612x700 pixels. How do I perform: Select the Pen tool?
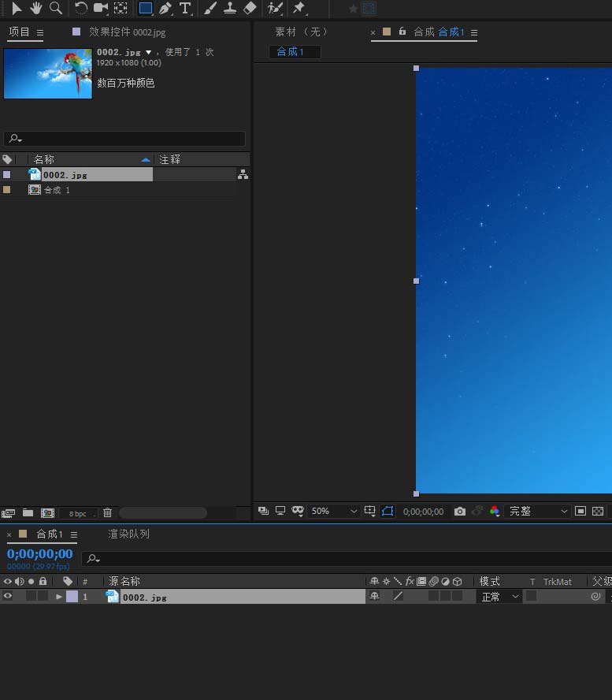point(165,8)
